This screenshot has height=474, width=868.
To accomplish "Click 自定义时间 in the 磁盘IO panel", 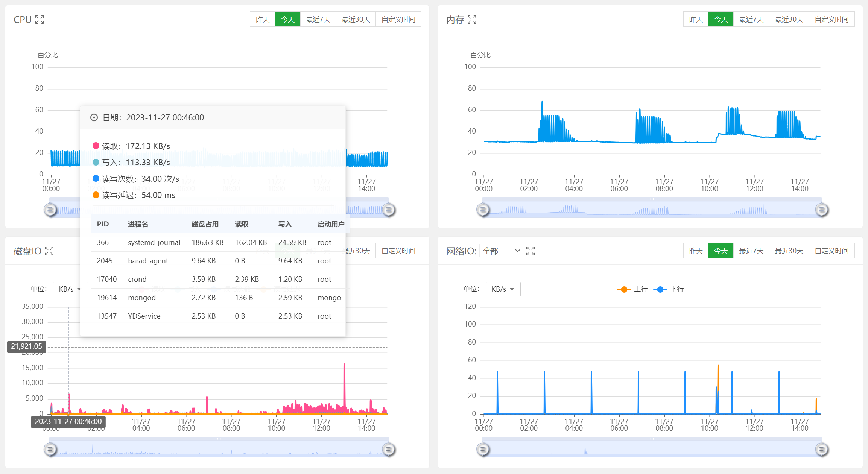I will (398, 251).
